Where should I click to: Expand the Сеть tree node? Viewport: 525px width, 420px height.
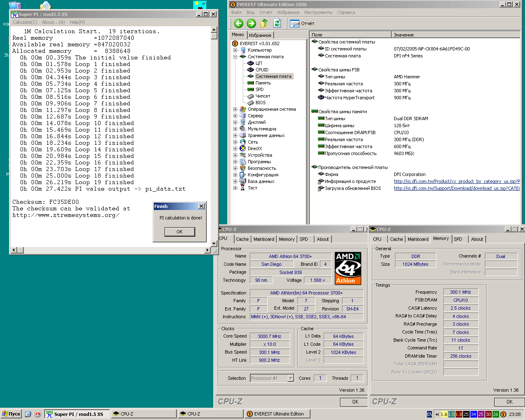235,142
